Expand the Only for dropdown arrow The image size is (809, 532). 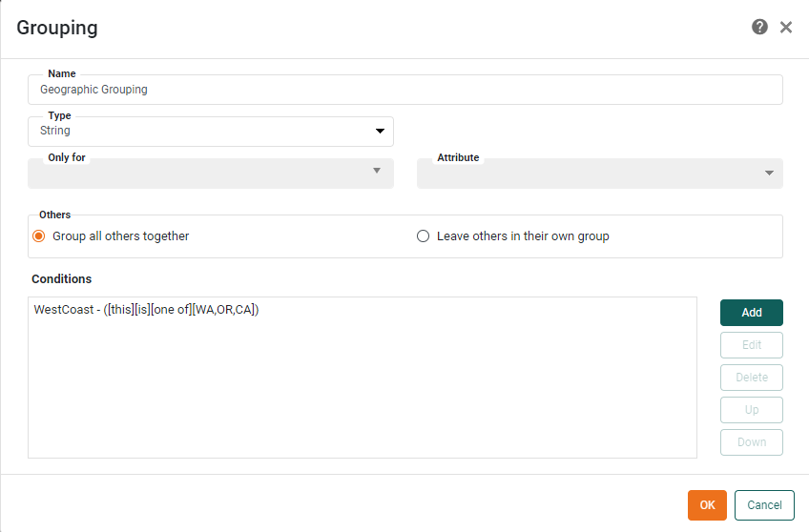pyautogui.click(x=376, y=171)
